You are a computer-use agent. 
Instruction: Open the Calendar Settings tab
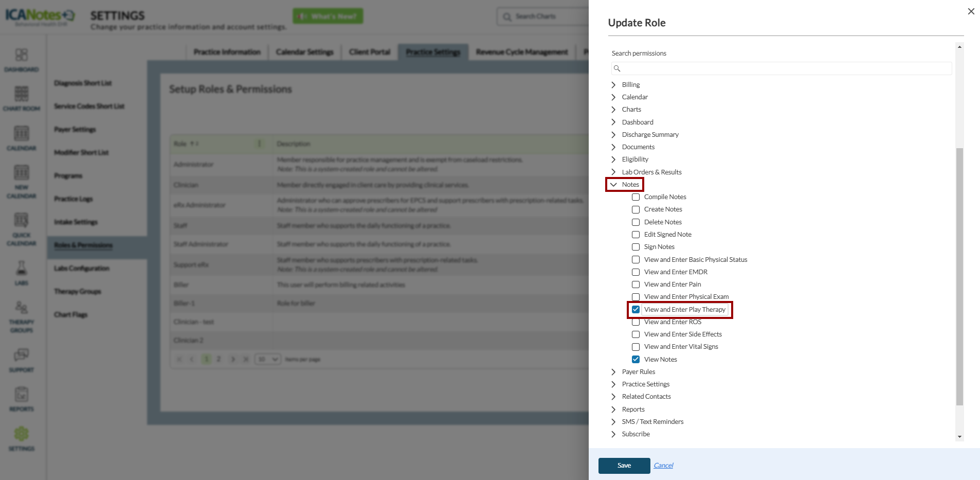pyautogui.click(x=304, y=52)
